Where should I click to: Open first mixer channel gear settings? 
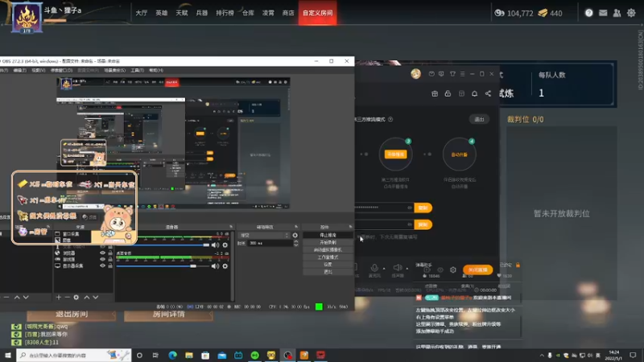point(225,245)
